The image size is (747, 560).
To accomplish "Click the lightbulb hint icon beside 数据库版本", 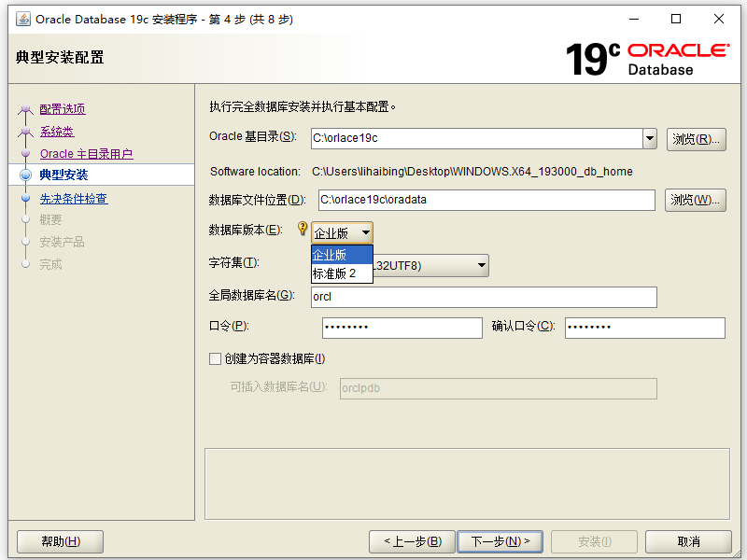I will (302, 228).
